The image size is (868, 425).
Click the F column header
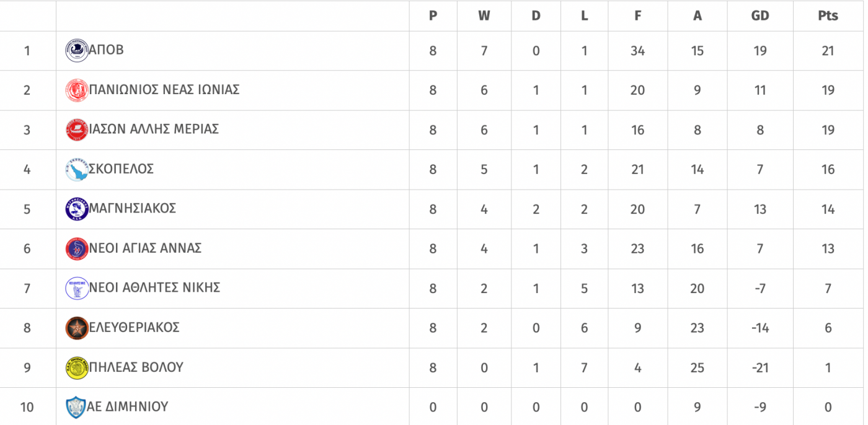point(637,16)
